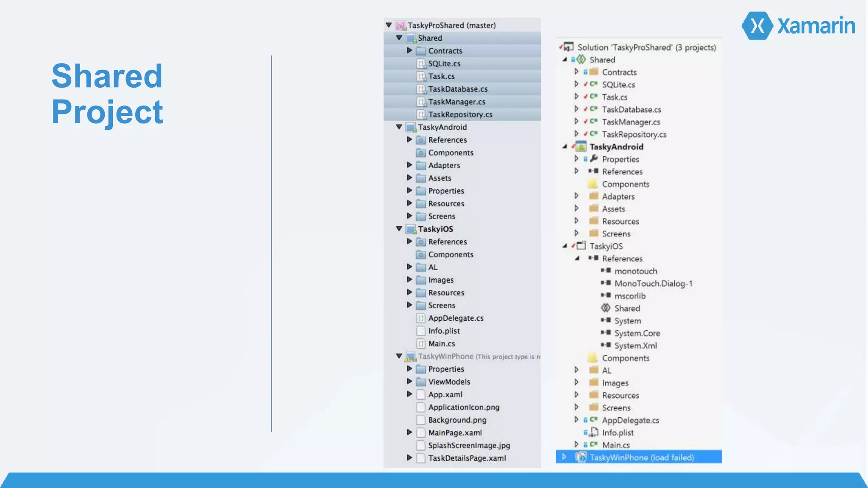
Task: Collapse TaskyiOS References node in right tree
Action: point(577,258)
